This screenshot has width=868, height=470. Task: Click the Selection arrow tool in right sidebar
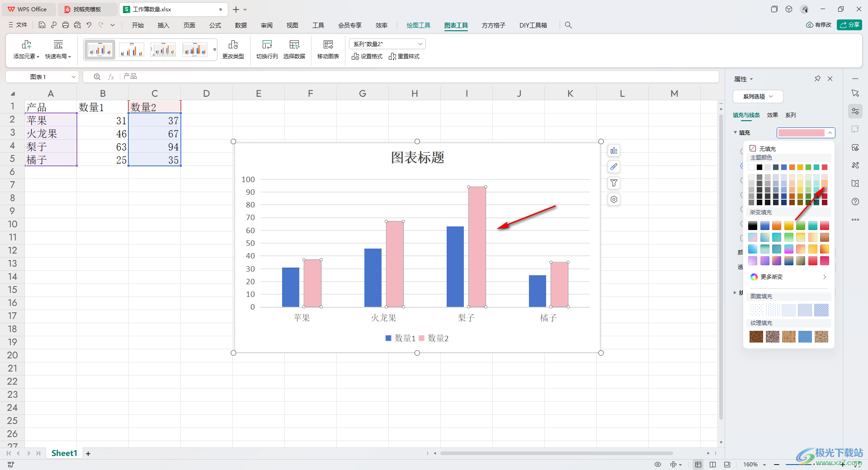[x=855, y=93]
